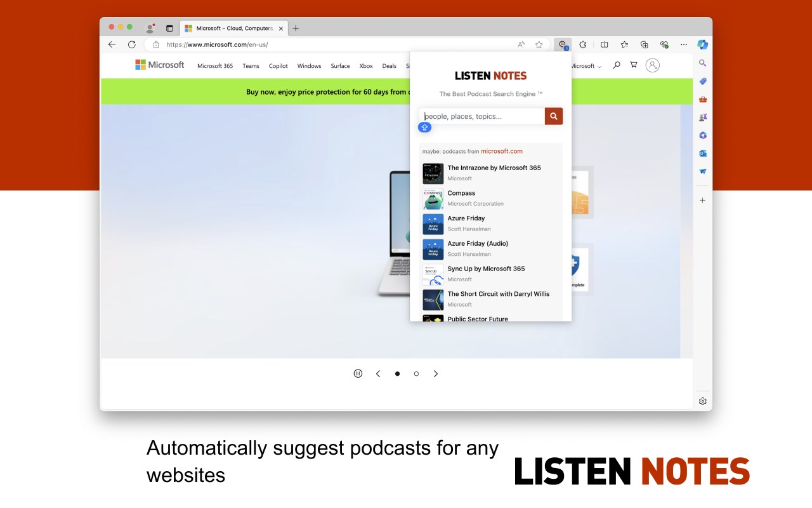
Task: Open The Intrazone by Microsoft 365
Action: click(494, 168)
